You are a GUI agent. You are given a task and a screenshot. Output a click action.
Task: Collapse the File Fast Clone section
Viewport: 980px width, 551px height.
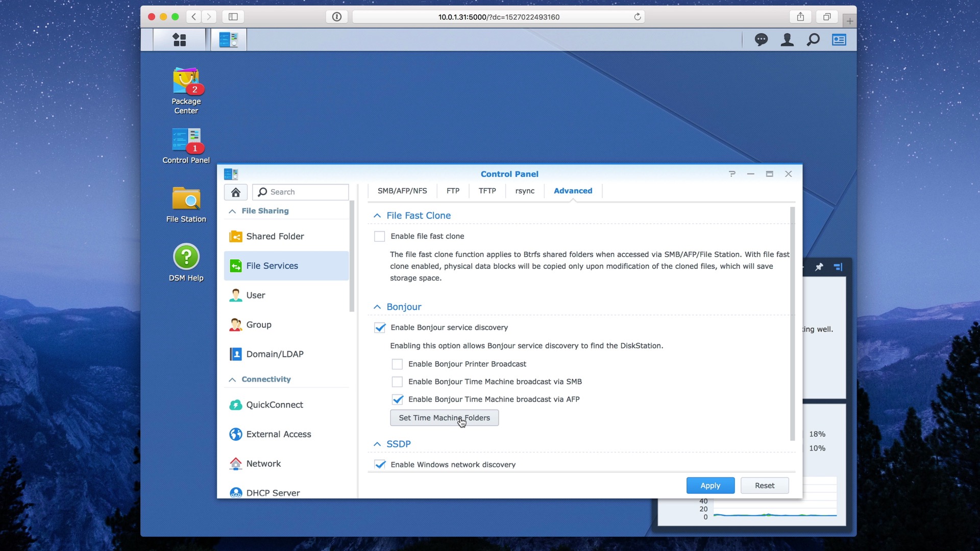click(x=377, y=216)
